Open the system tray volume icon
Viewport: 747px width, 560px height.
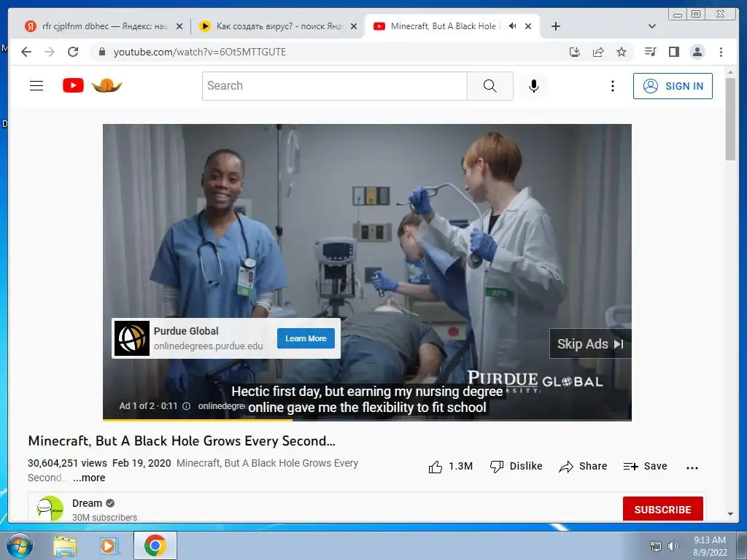(673, 546)
